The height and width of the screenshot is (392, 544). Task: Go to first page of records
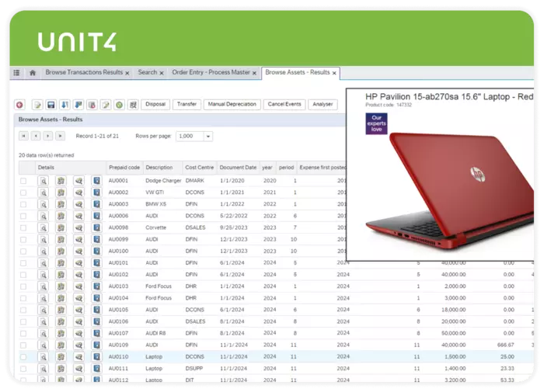(x=23, y=136)
